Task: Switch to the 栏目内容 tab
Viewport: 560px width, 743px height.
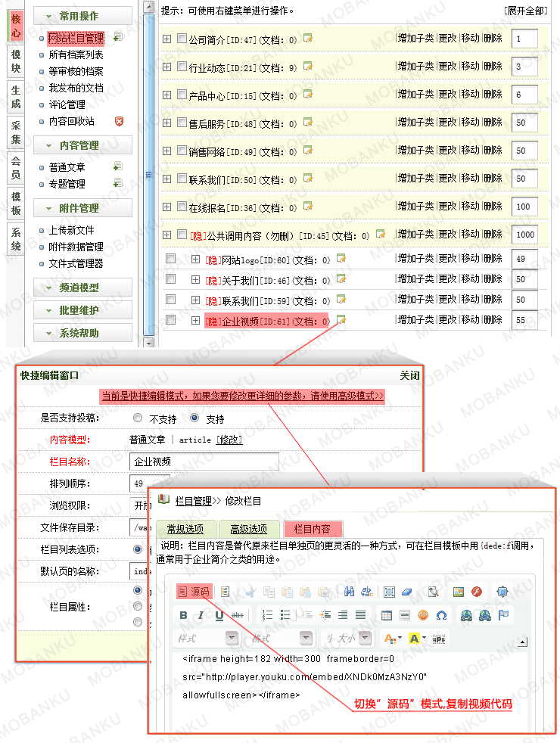Action: point(312,529)
